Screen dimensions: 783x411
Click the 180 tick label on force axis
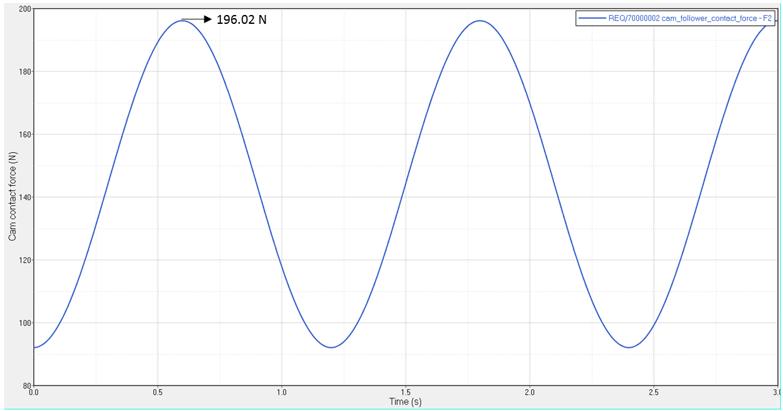pyautogui.click(x=24, y=72)
